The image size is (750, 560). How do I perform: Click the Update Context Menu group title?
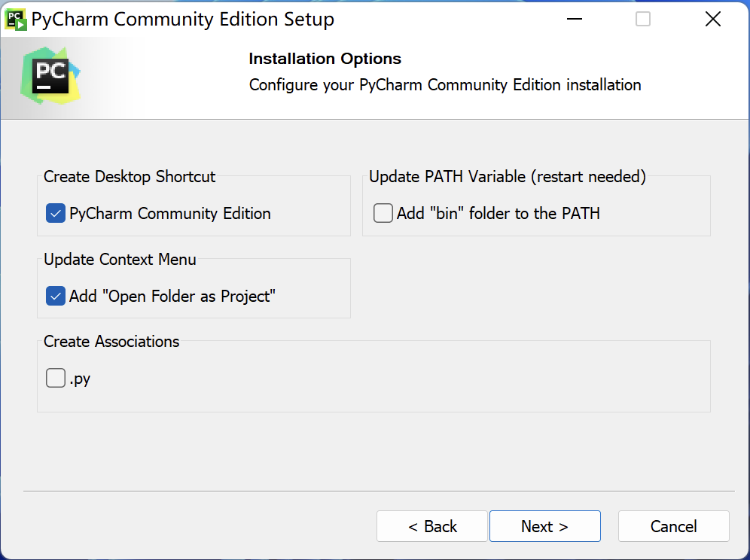click(120, 259)
